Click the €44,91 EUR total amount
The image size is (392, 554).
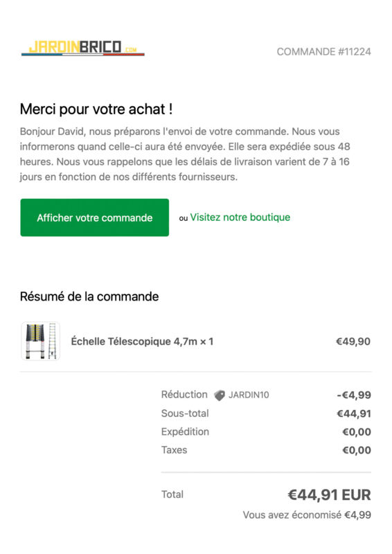(329, 494)
